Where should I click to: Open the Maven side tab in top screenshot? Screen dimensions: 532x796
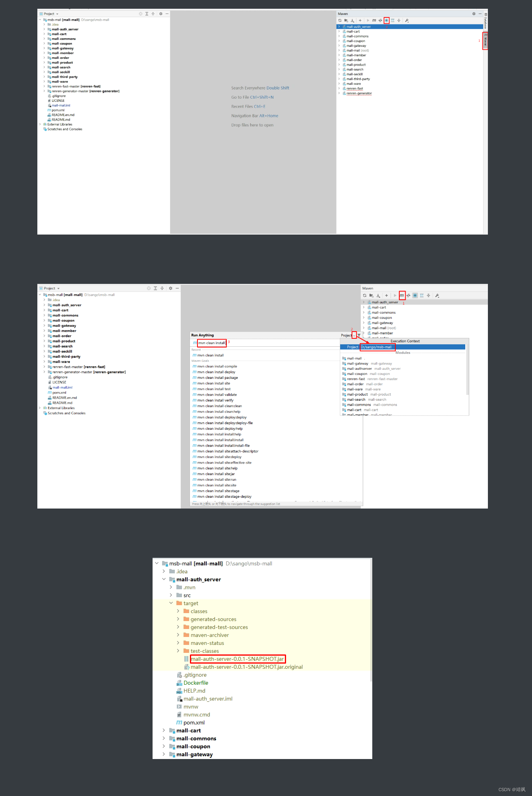pyautogui.click(x=485, y=41)
